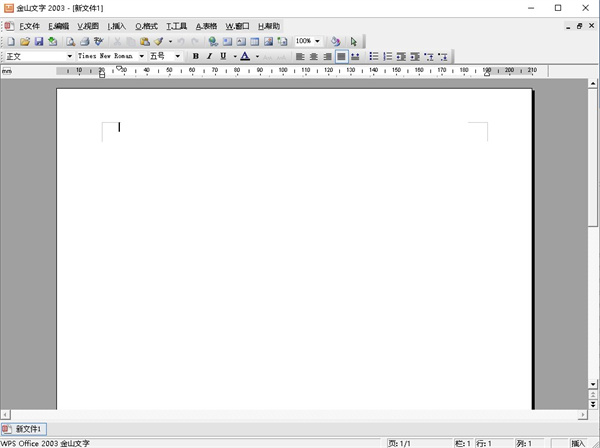Click the Save floppy disk icon
This screenshot has height=448, width=600.
coord(39,41)
